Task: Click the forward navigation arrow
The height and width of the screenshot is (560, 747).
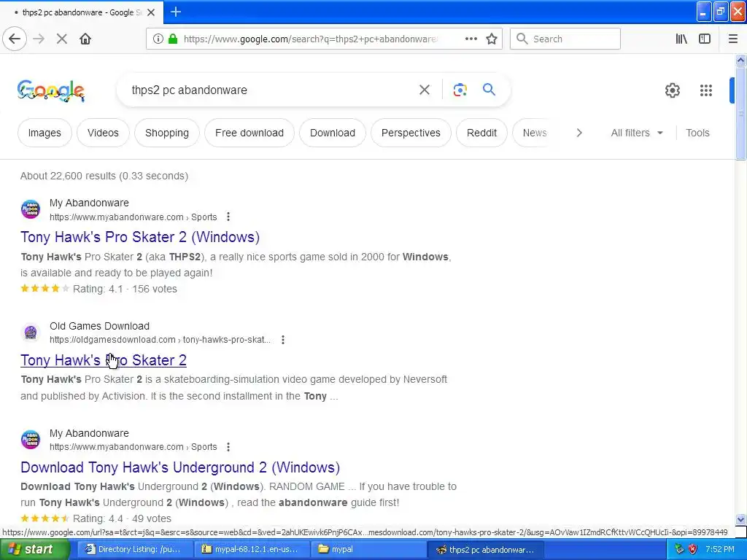Action: coord(39,39)
